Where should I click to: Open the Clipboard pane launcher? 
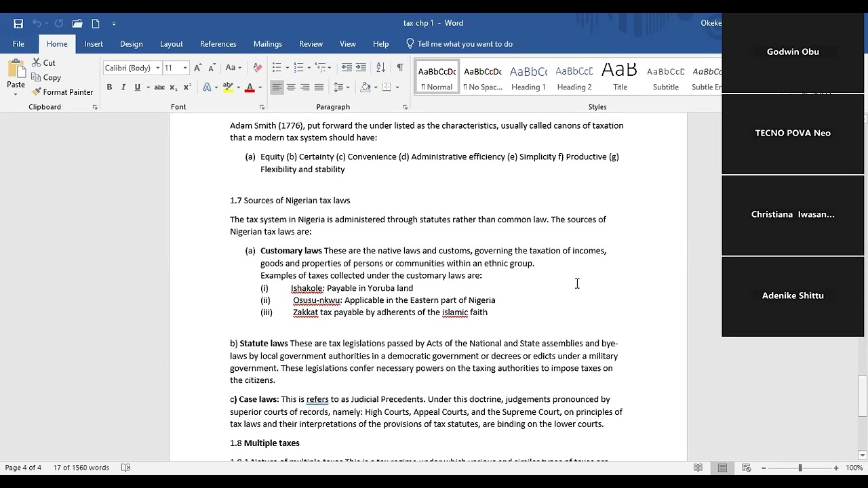point(94,107)
